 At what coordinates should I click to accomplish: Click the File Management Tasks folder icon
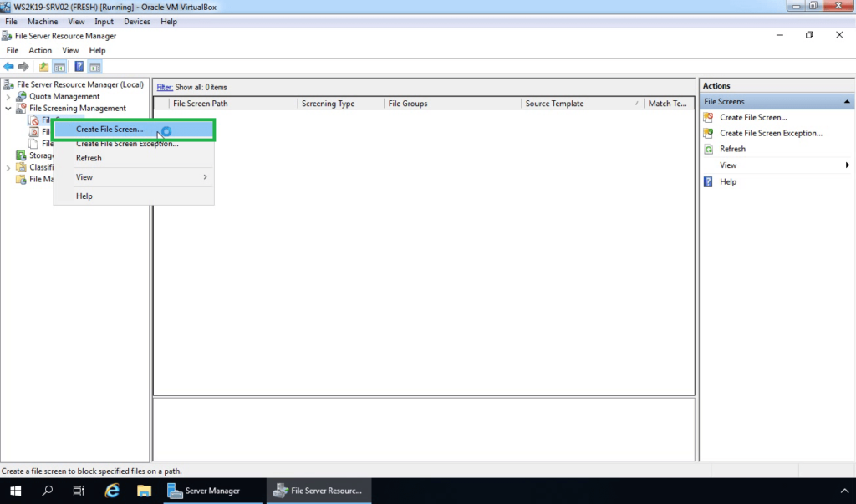pos(21,179)
